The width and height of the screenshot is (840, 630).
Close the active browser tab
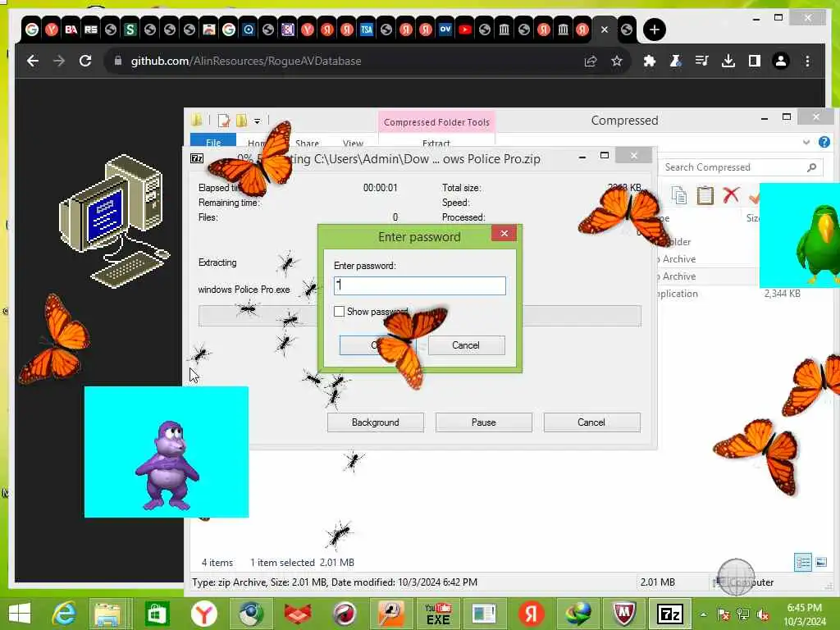tap(605, 30)
